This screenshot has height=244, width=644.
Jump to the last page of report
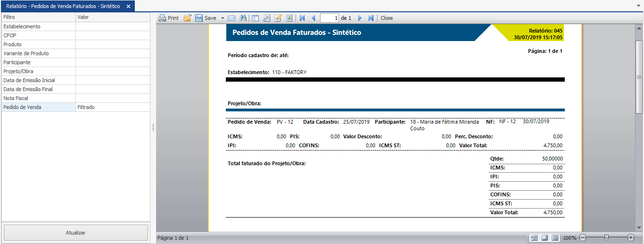(x=371, y=18)
